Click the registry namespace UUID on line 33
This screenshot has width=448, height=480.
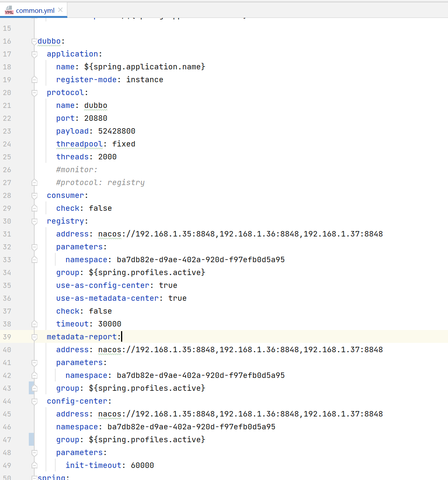[x=201, y=260]
